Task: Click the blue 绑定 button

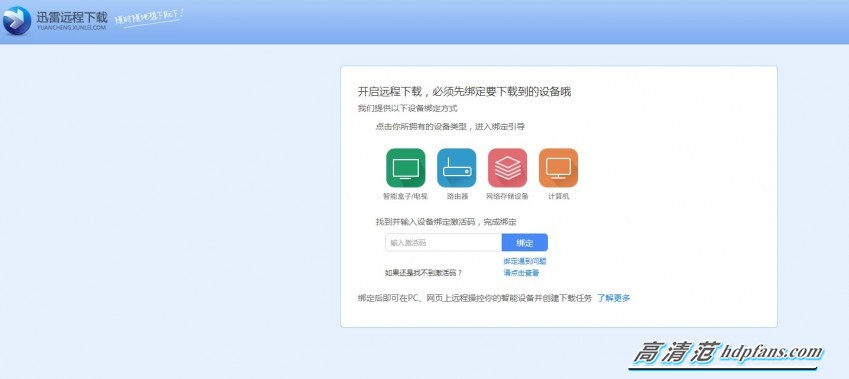Action: pos(525,243)
